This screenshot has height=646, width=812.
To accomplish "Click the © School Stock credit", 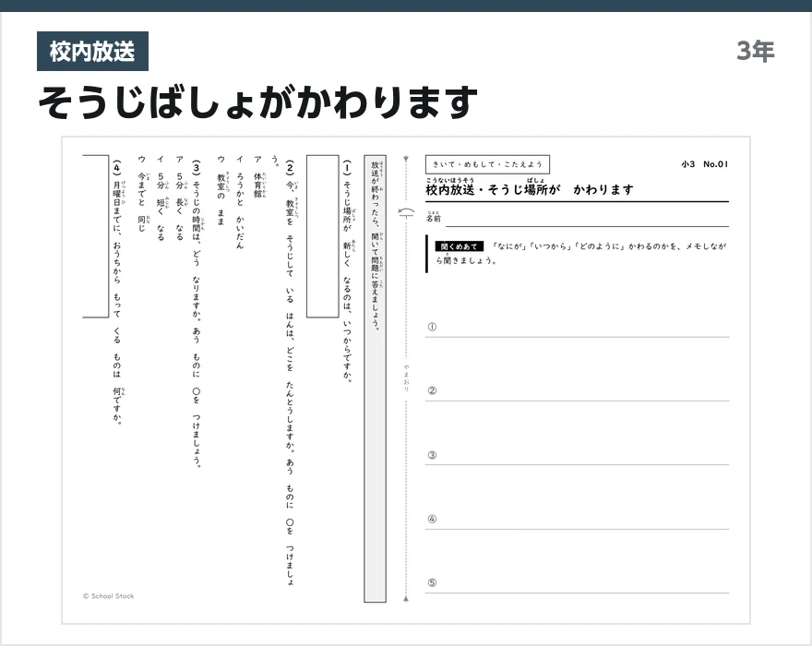I will (x=108, y=596).
